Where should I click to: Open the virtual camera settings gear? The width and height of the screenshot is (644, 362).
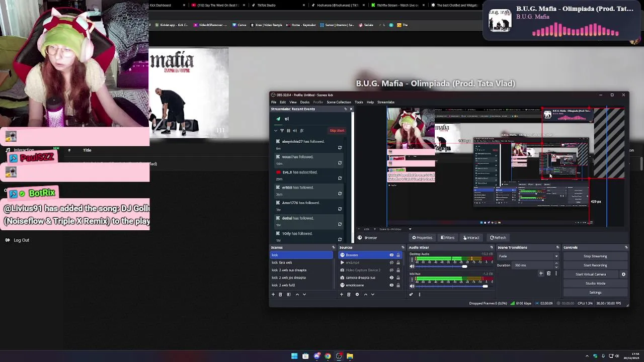tap(623, 275)
